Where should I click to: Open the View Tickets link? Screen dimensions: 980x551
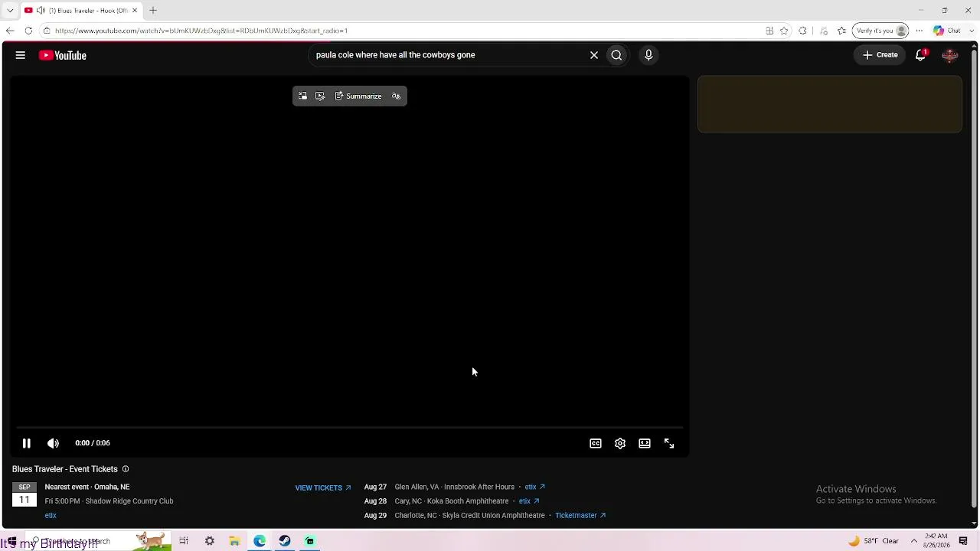tap(323, 487)
